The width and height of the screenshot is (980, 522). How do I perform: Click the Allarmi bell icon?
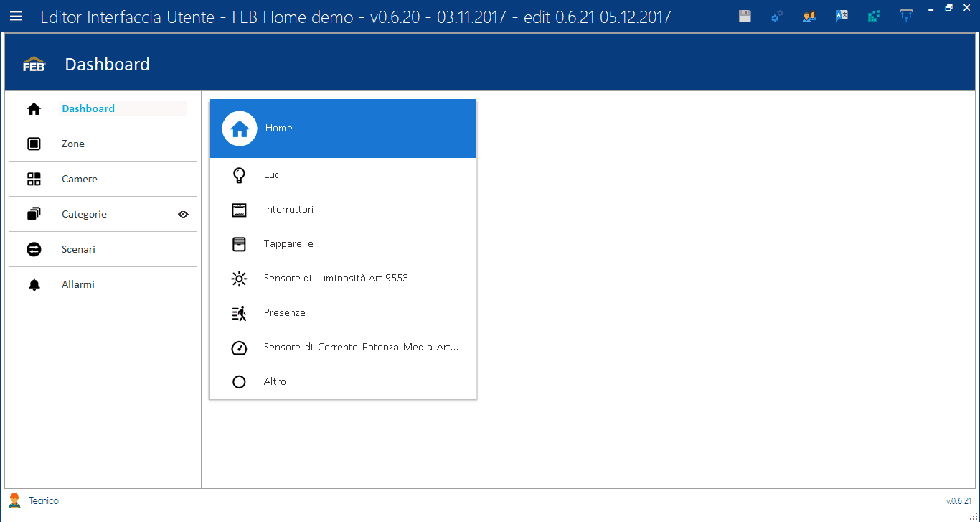(x=34, y=285)
